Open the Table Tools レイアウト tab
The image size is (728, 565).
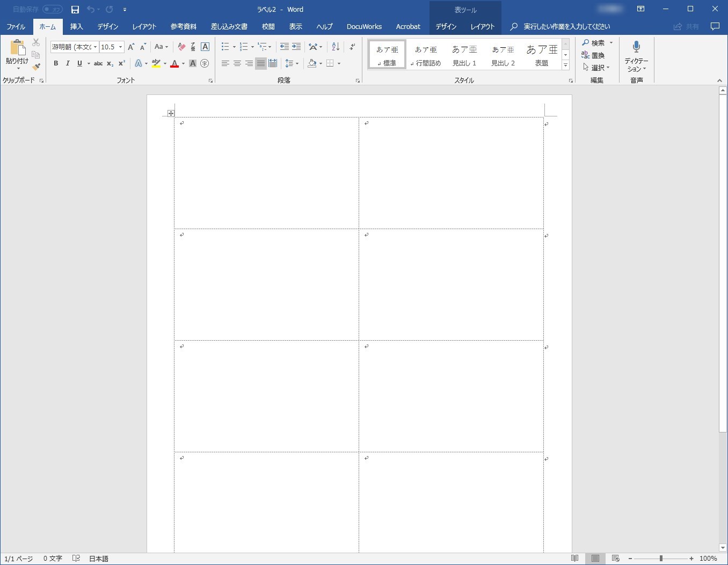pyautogui.click(x=483, y=26)
